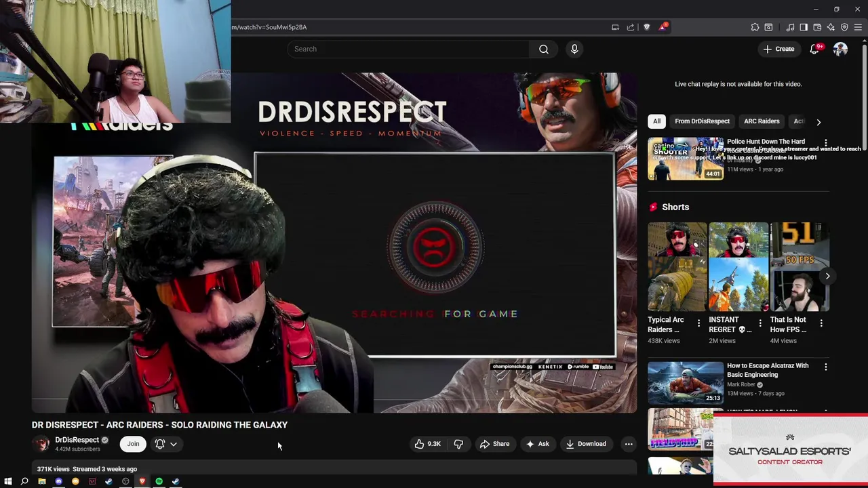Click the page address URL bar
Viewport: 868px width, 488px height.
[419, 27]
